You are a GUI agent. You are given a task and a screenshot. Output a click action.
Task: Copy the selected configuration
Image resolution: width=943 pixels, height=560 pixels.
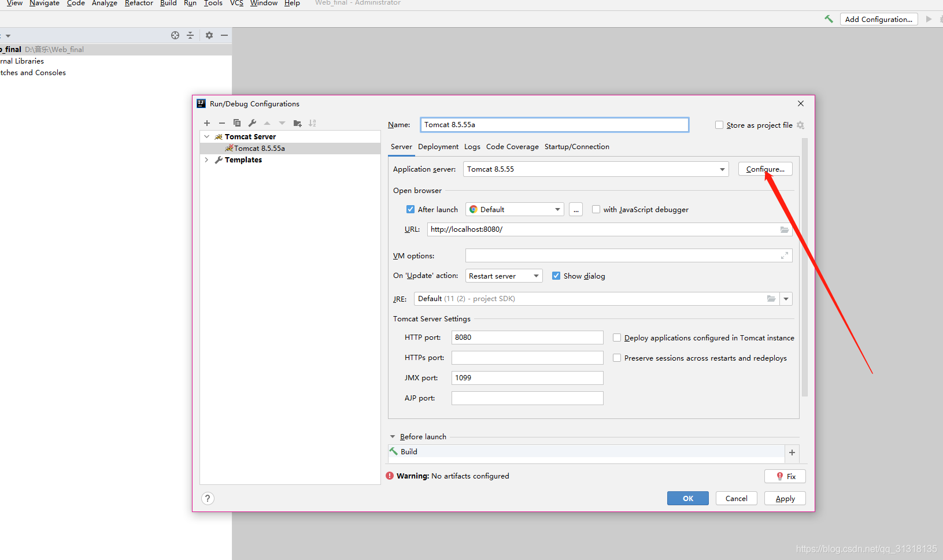[x=237, y=123]
